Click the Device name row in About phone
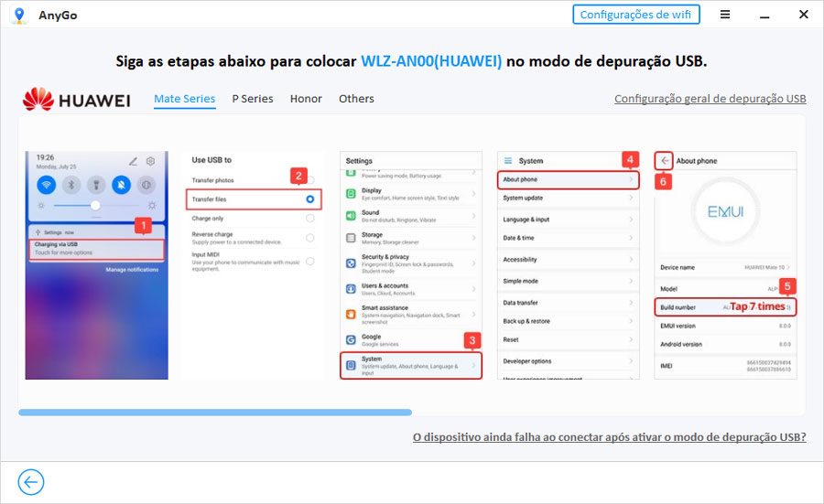This screenshot has width=824, height=504. click(725, 267)
